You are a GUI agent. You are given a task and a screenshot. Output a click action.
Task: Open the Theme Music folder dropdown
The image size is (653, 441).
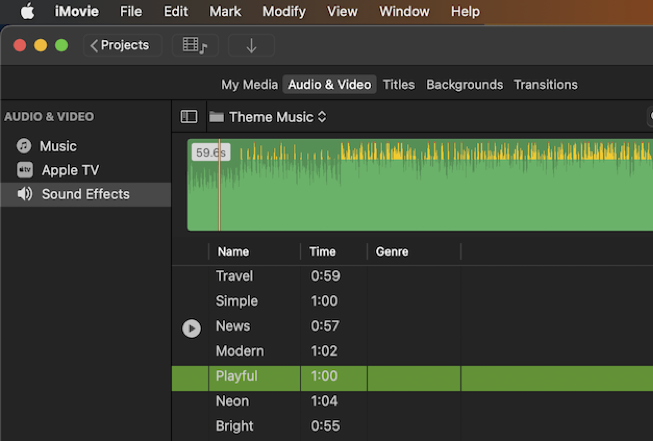[277, 117]
